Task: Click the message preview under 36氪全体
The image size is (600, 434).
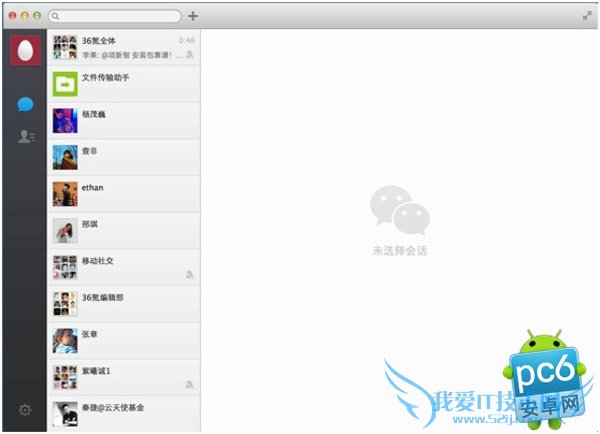Action: coord(132,55)
